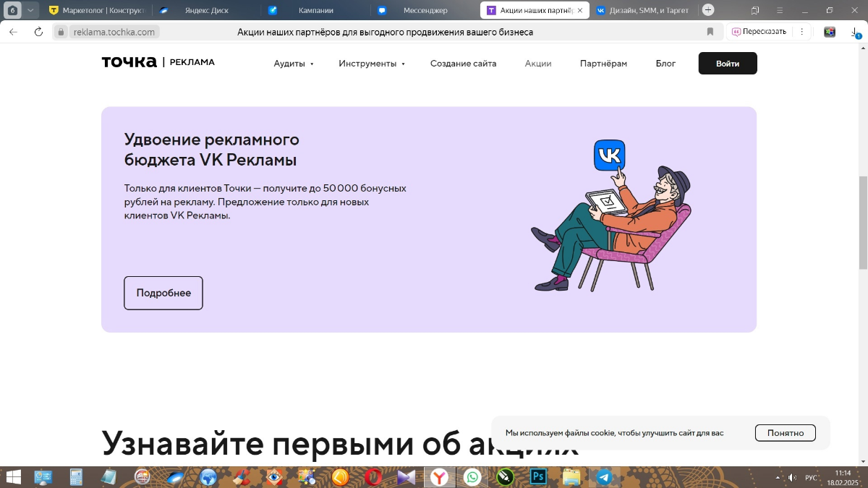Screen dimensions: 868x488
Task: Click the ТОЧКА РЕКЛАМА logo
Action: pos(158,63)
